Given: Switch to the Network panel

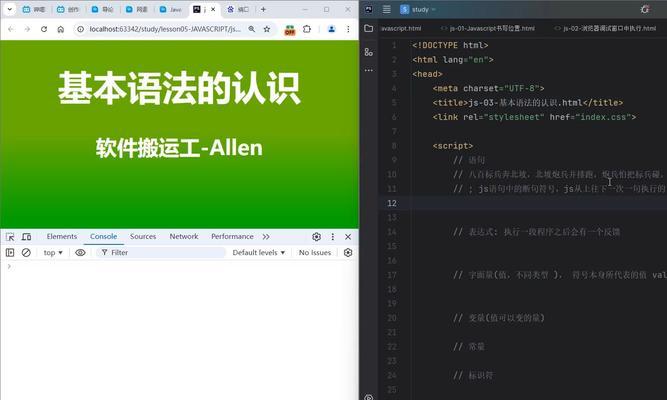Looking at the screenshot, I should pos(184,237).
